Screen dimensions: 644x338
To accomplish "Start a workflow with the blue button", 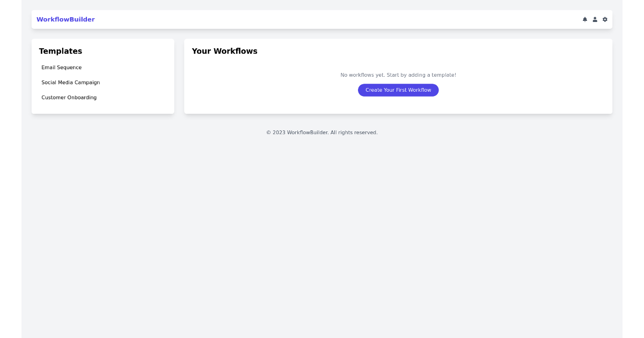I will pyautogui.click(x=398, y=90).
